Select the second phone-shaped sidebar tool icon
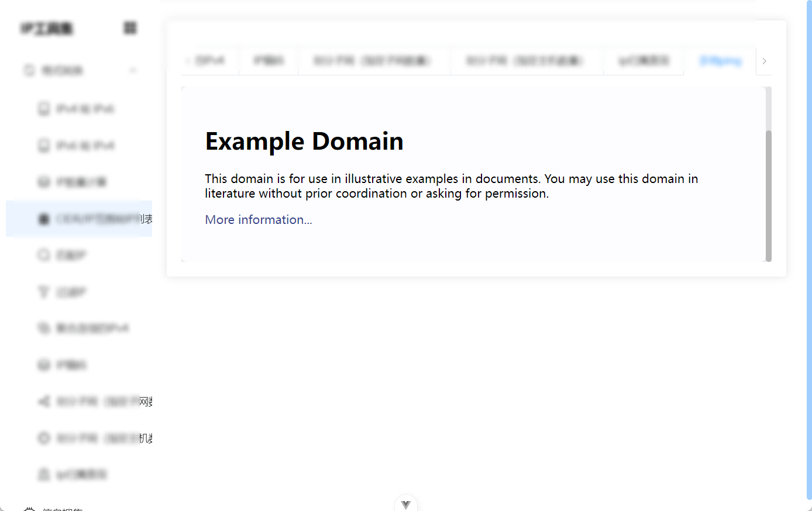The width and height of the screenshot is (812, 511). (x=44, y=145)
